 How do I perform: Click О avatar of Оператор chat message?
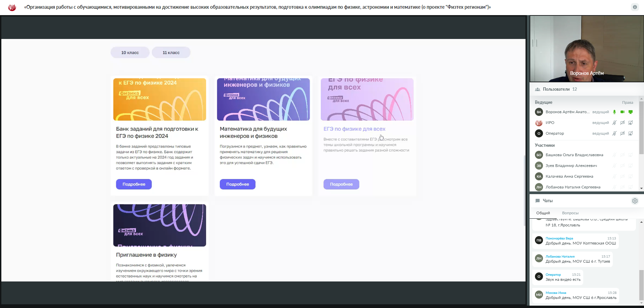pyautogui.click(x=539, y=277)
